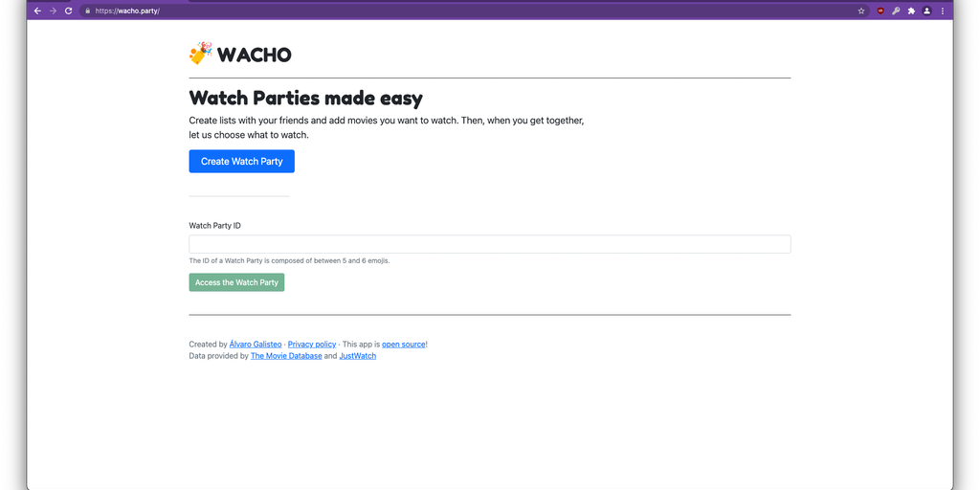Click the key password manager icon

896,11
